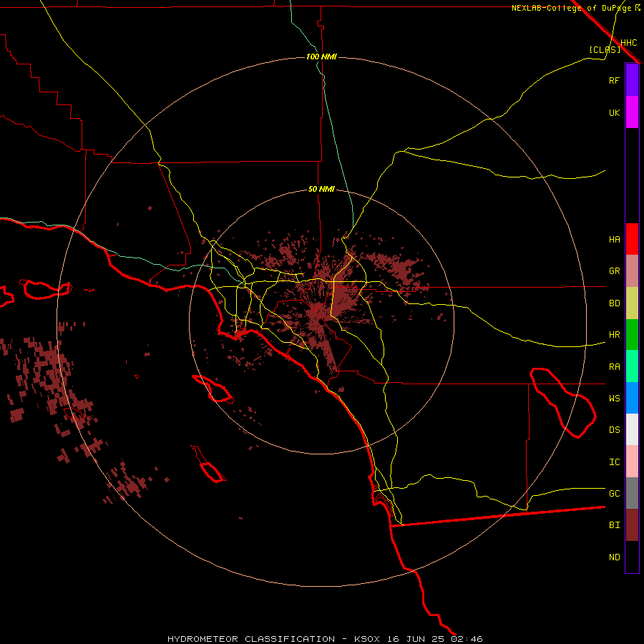Select the IC pink legend swatch
Screen dimensions: 644x644
(632, 462)
